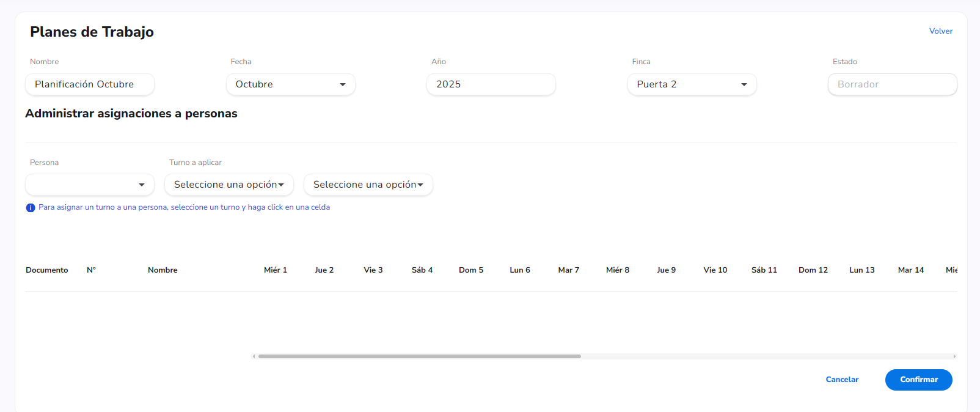The width and height of the screenshot is (980, 412).
Task: Click the Vie 3 day column header
Action: [x=373, y=270]
